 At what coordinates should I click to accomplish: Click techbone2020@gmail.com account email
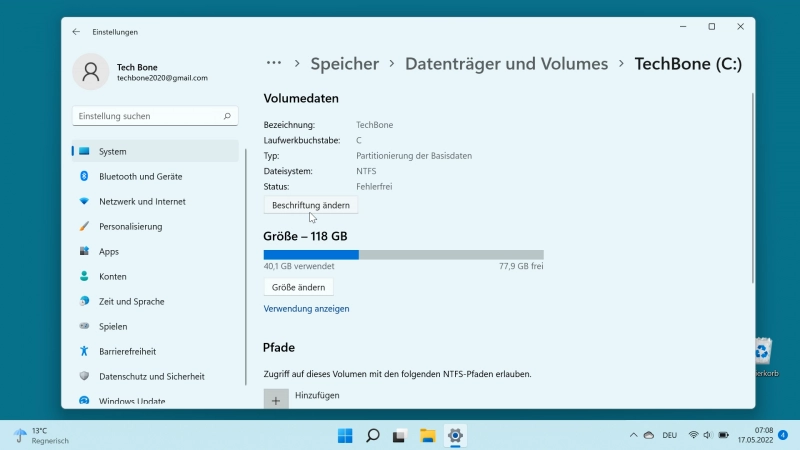pos(162,78)
